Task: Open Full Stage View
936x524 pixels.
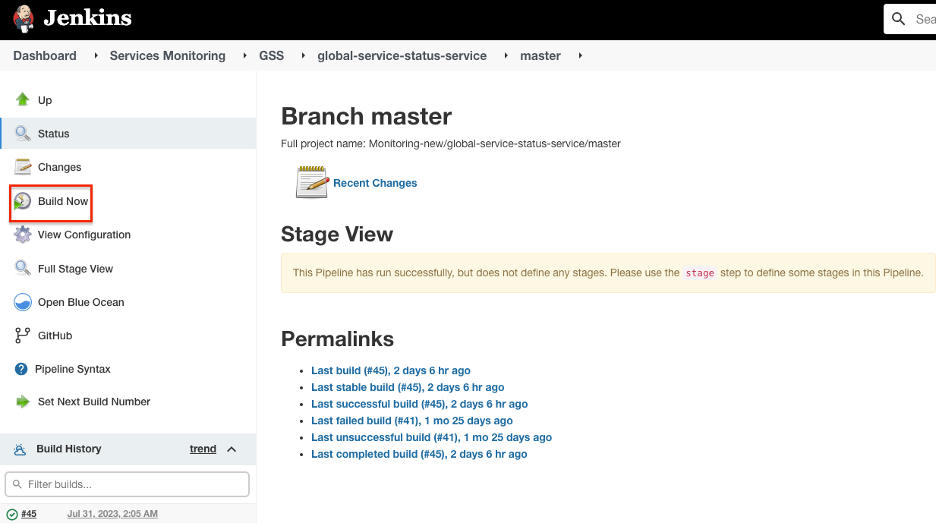Action: [75, 269]
